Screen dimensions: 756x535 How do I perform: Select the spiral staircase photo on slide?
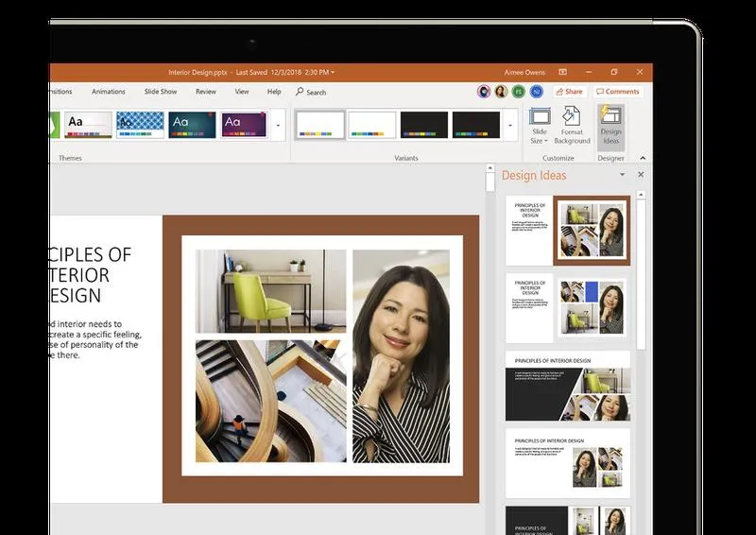pyautogui.click(x=270, y=401)
